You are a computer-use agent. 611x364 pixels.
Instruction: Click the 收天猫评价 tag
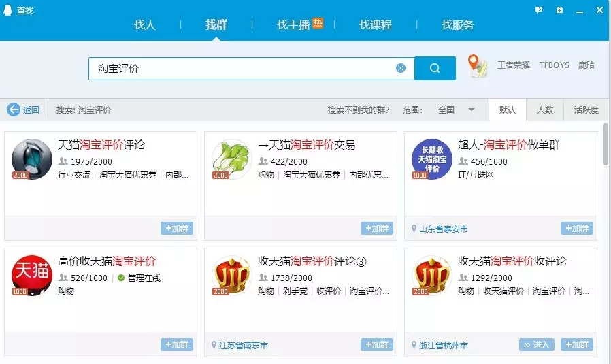coord(503,291)
